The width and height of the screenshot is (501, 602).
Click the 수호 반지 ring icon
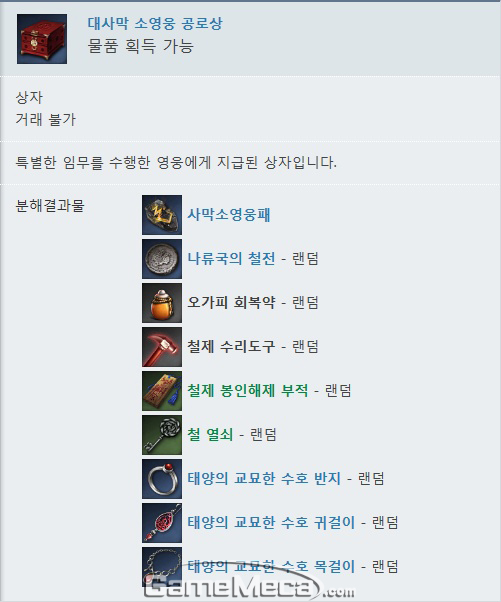click(162, 479)
